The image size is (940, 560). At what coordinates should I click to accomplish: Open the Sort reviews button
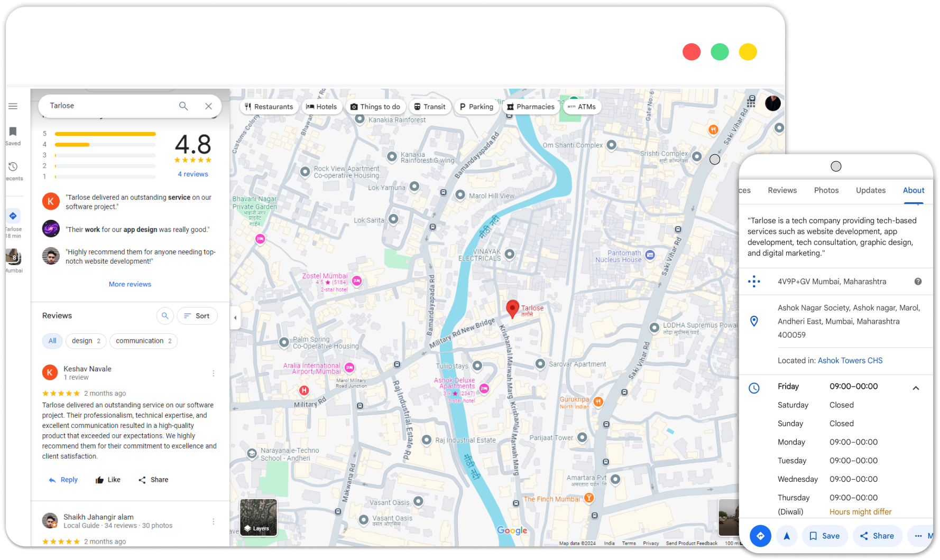[x=197, y=316]
